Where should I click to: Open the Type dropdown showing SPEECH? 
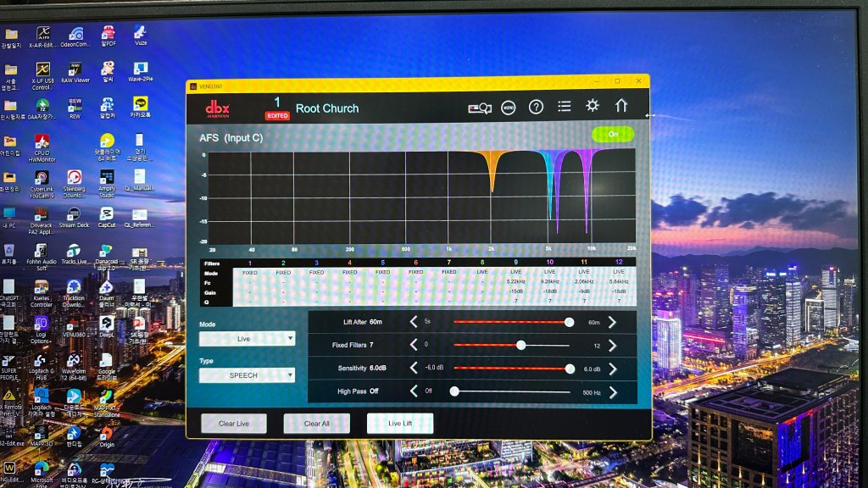coord(247,374)
